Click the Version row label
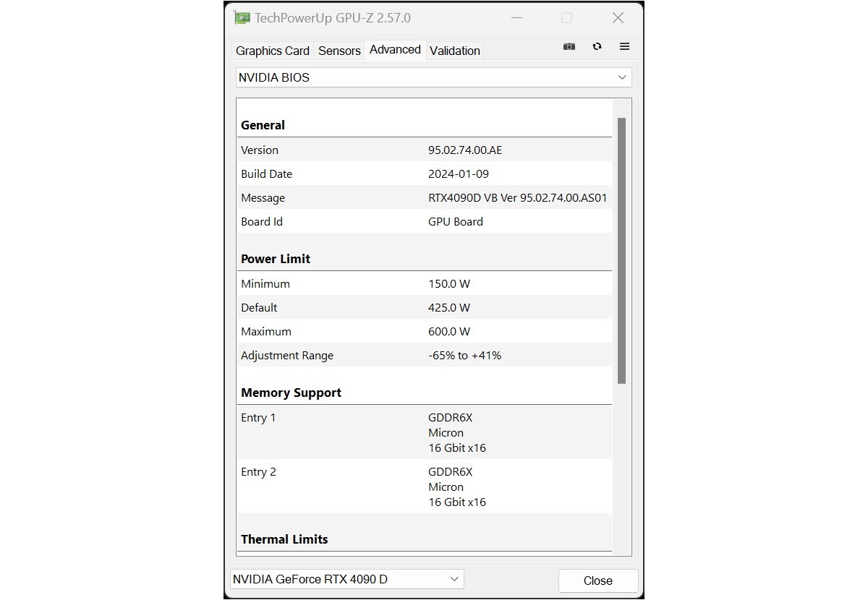The height and width of the screenshot is (600, 868). tap(260, 150)
